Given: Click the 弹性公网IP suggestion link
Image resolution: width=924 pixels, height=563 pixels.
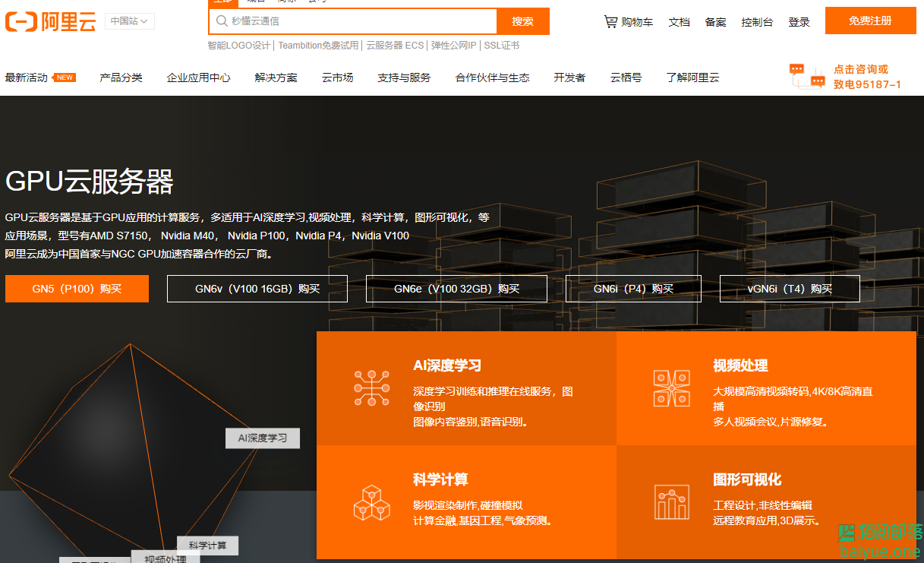Looking at the screenshot, I should tap(454, 46).
